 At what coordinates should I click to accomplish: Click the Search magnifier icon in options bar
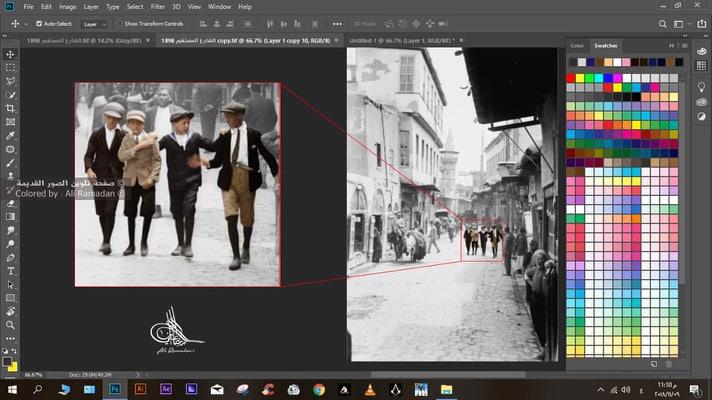point(661,22)
